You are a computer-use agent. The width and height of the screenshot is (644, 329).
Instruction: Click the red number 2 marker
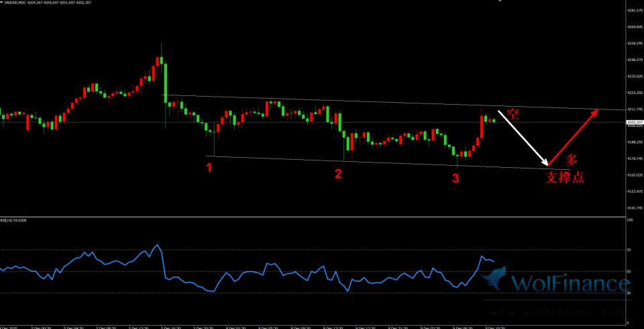pos(338,174)
